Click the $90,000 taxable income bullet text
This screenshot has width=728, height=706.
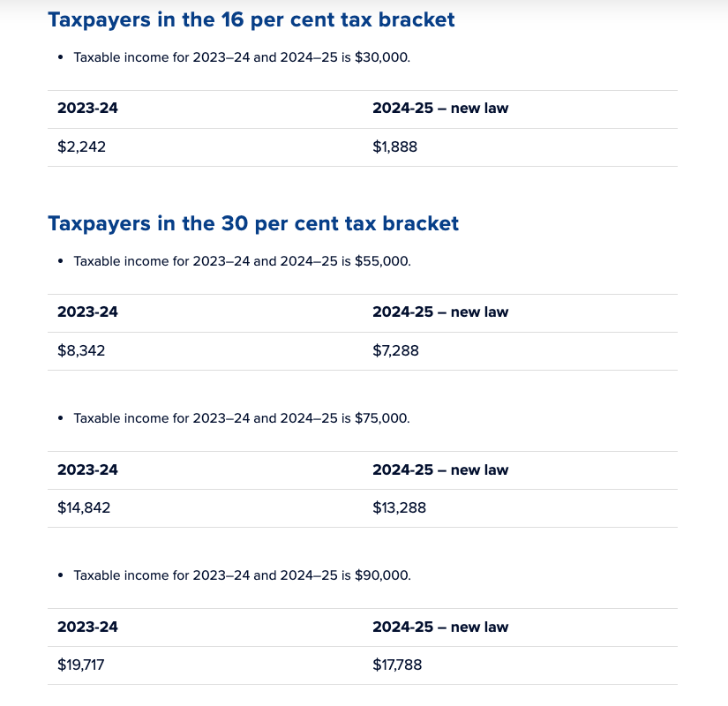coord(242,575)
